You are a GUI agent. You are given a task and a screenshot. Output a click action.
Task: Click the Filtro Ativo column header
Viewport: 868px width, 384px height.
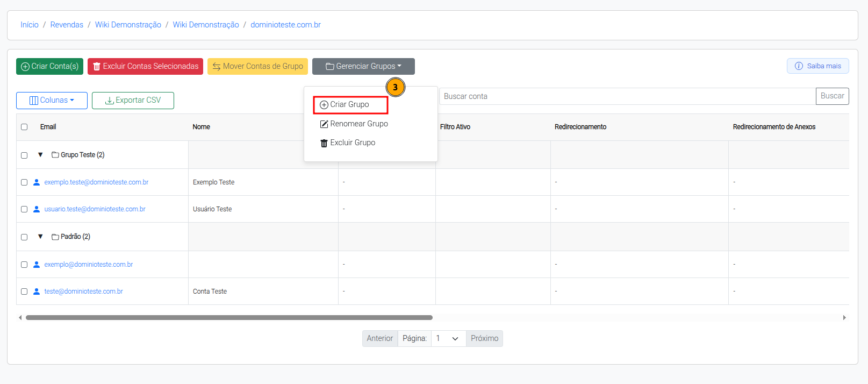(x=455, y=127)
